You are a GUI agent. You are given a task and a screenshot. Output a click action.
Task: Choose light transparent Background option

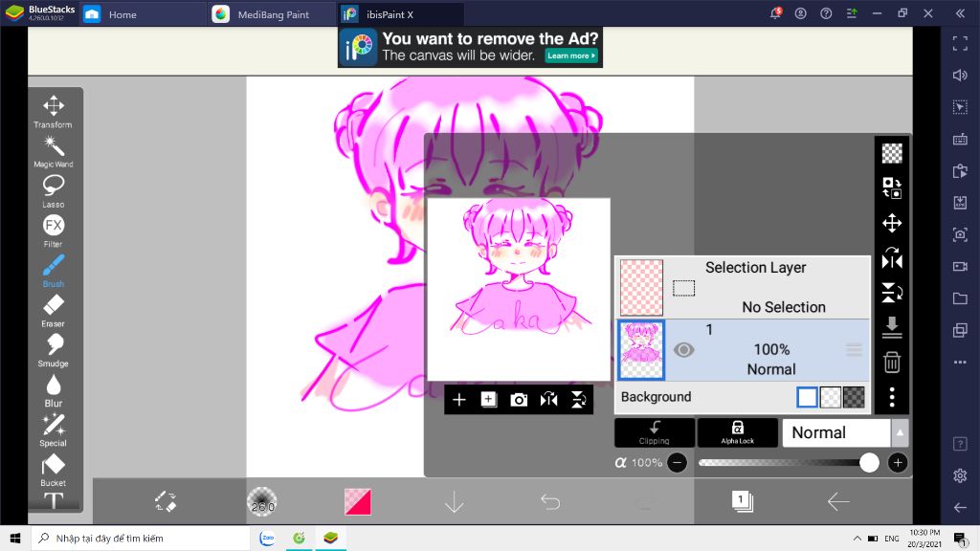831,397
